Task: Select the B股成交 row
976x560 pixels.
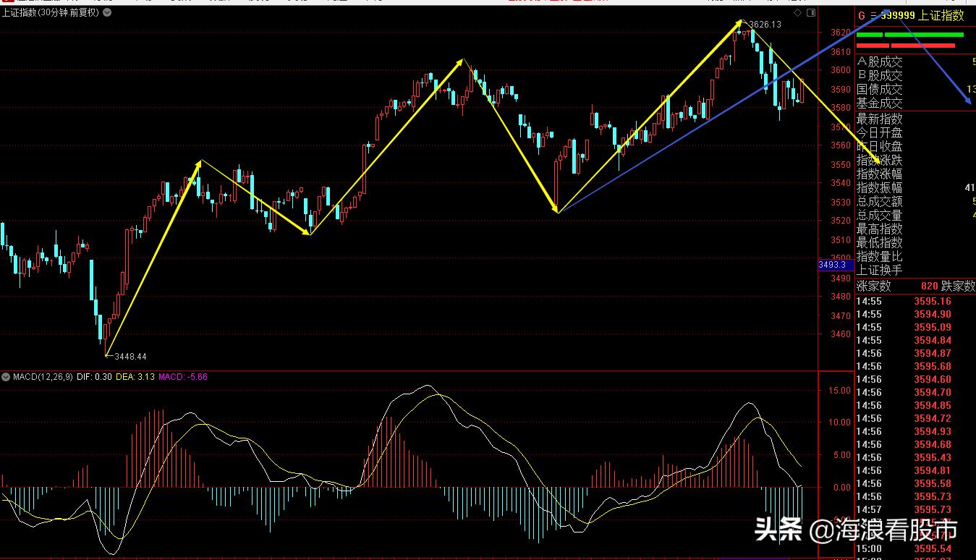Action: (916, 76)
